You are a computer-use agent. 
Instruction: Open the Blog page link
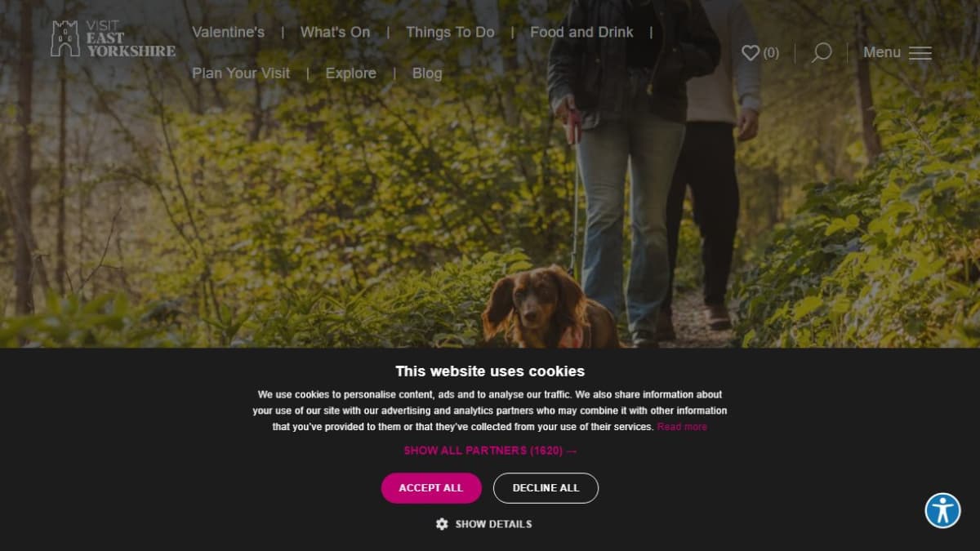[x=427, y=73]
